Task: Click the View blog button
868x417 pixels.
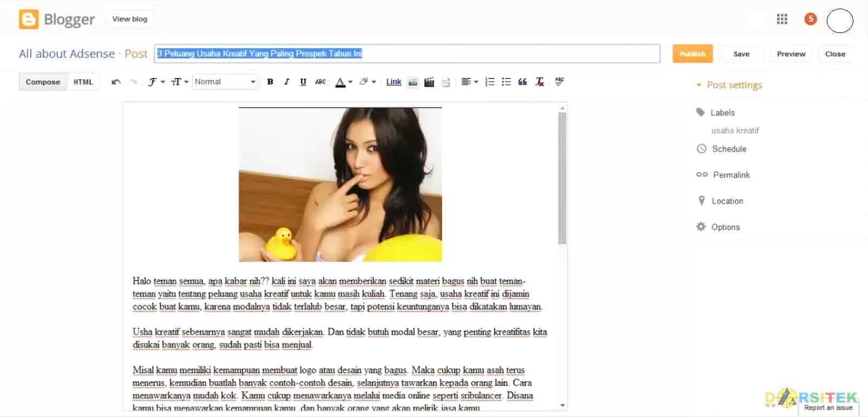Action: [129, 19]
